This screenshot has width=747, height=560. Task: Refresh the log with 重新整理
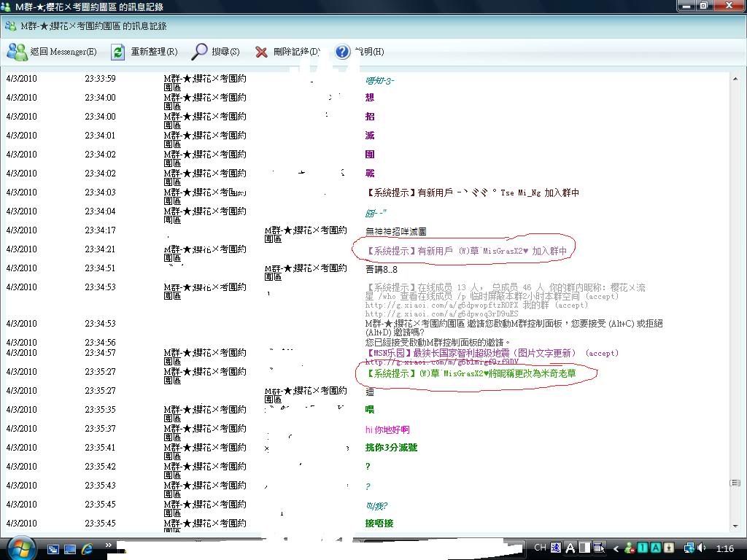pyautogui.click(x=144, y=52)
